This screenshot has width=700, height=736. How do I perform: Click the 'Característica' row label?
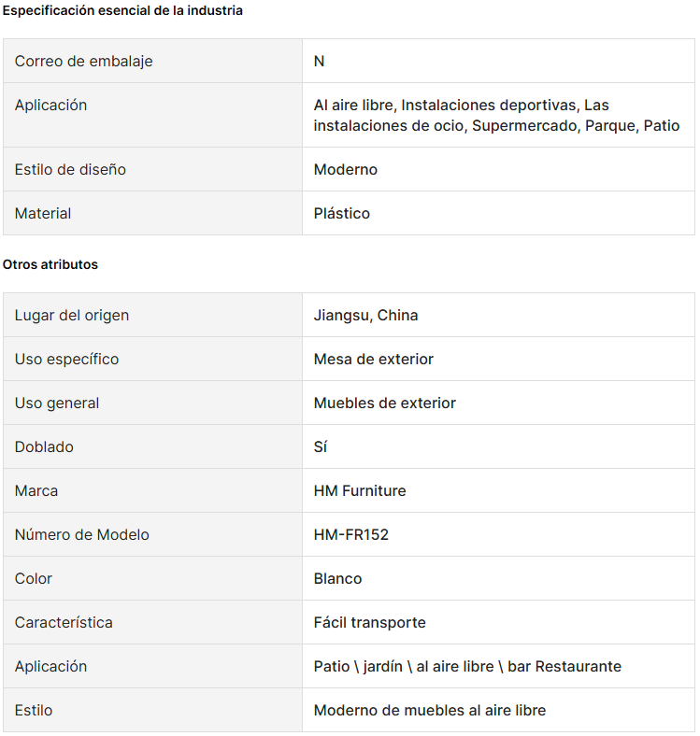coord(64,622)
